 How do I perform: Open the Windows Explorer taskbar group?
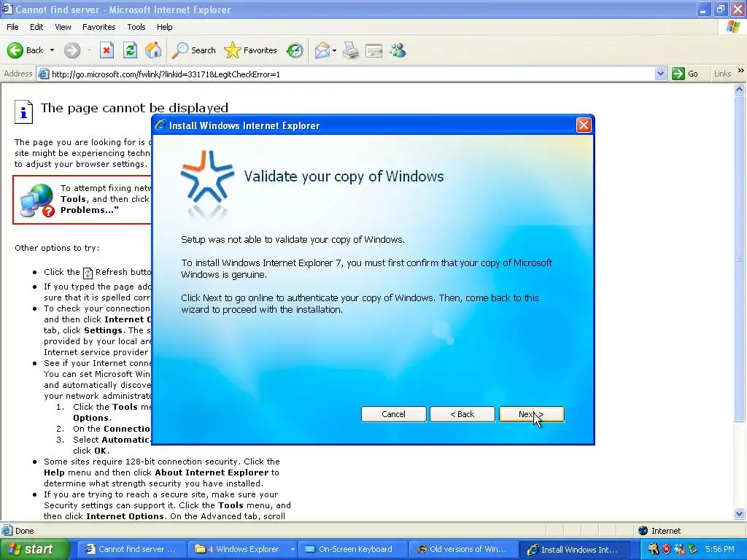(x=243, y=549)
